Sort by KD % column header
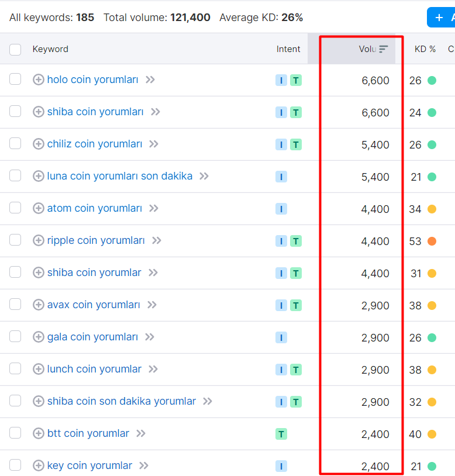The image size is (455, 476). tap(425, 49)
